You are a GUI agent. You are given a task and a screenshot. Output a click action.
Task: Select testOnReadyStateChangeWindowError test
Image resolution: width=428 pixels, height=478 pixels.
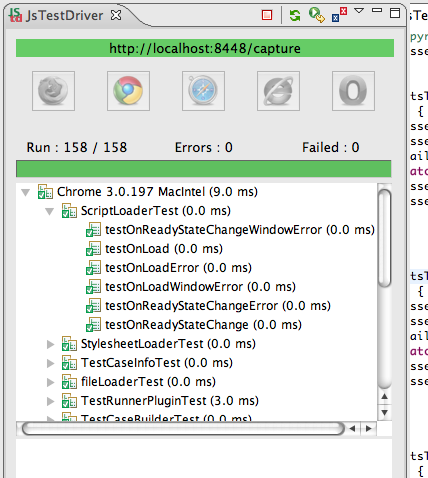[240, 230]
